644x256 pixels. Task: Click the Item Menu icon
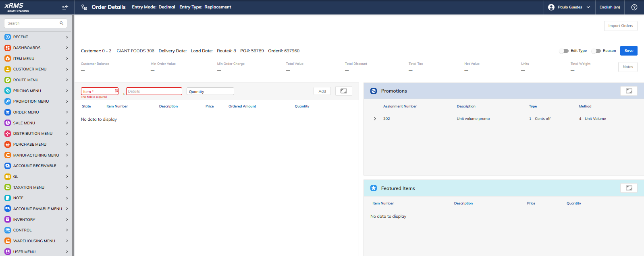click(x=8, y=59)
